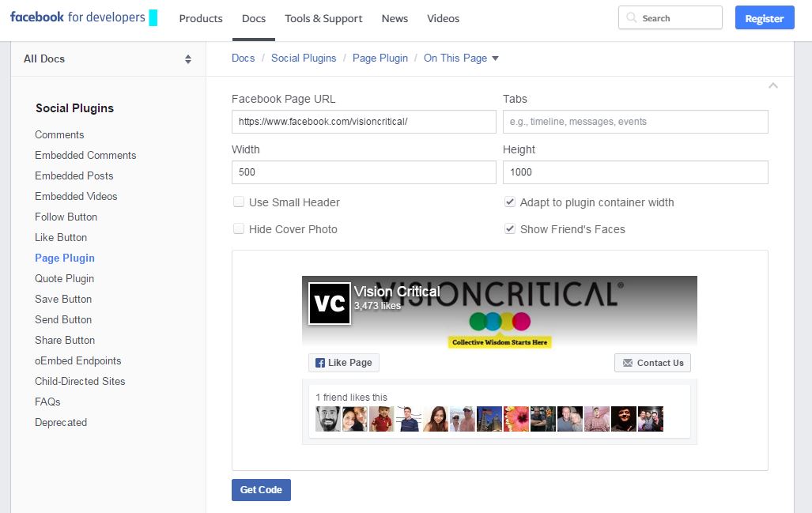Collapse the configurator using top-right chevron

coord(773,85)
